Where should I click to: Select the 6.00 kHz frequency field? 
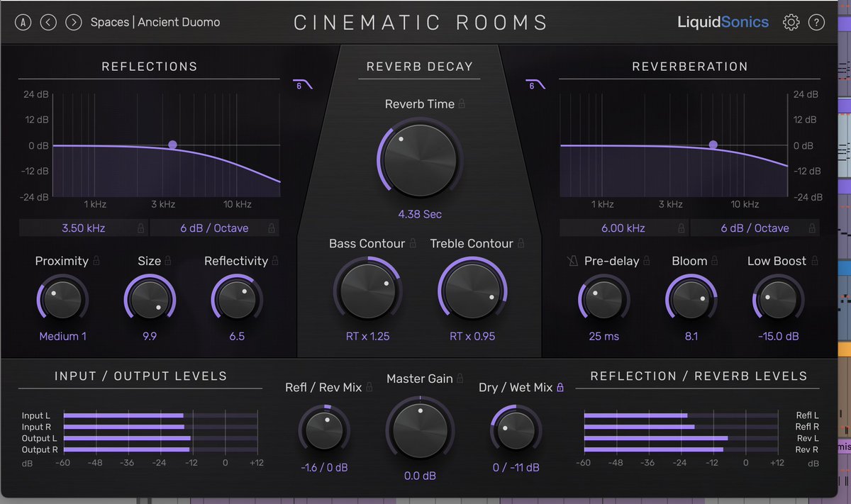(625, 228)
